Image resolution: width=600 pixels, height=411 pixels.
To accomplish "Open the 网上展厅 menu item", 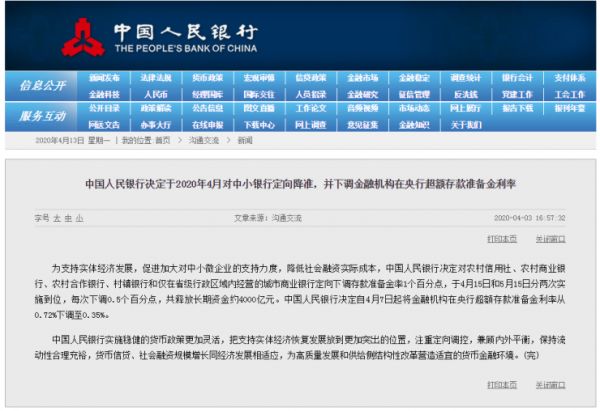I will (466, 109).
